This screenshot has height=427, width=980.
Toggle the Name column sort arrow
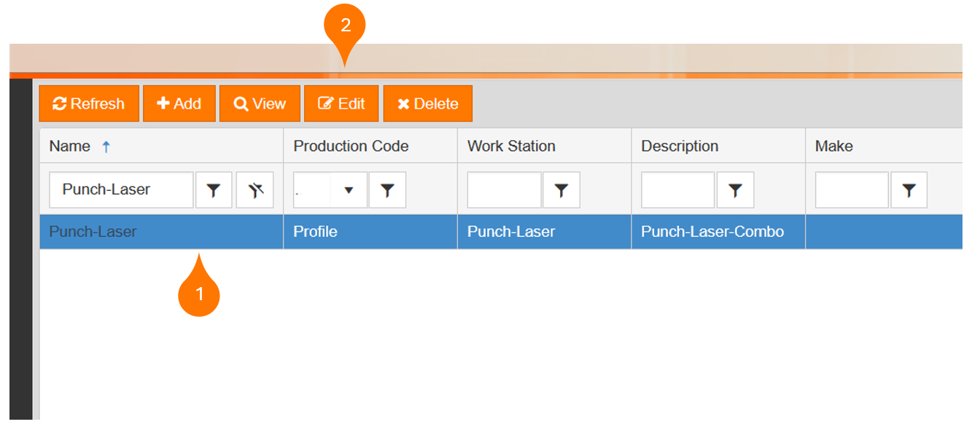click(x=106, y=146)
